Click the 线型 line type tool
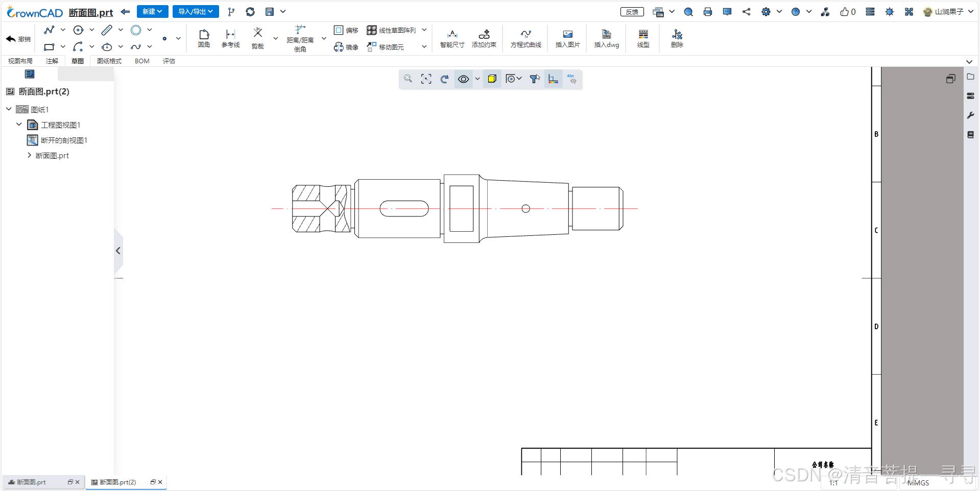This screenshot has height=491, width=980. [643, 38]
